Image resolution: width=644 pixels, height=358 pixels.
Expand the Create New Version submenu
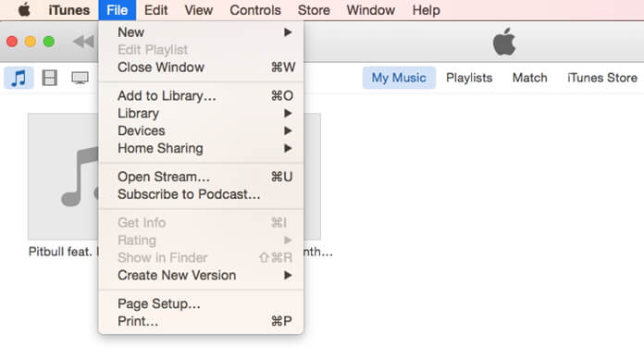click(202, 275)
